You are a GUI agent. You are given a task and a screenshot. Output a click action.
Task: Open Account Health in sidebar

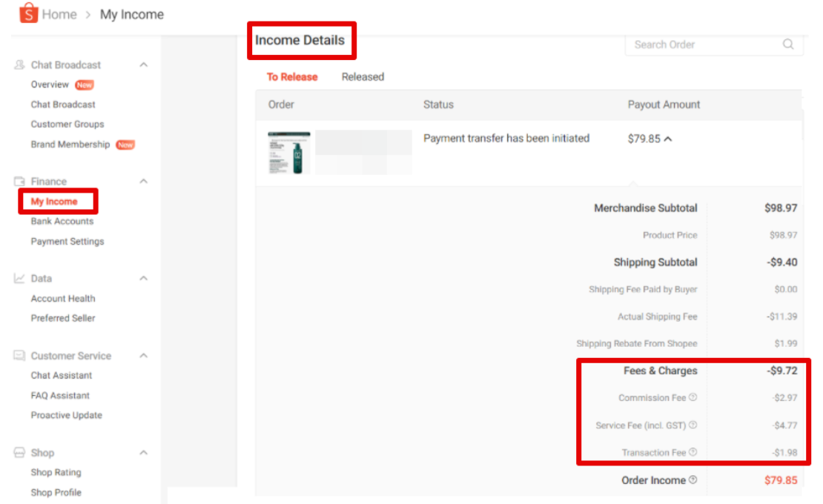coord(63,299)
